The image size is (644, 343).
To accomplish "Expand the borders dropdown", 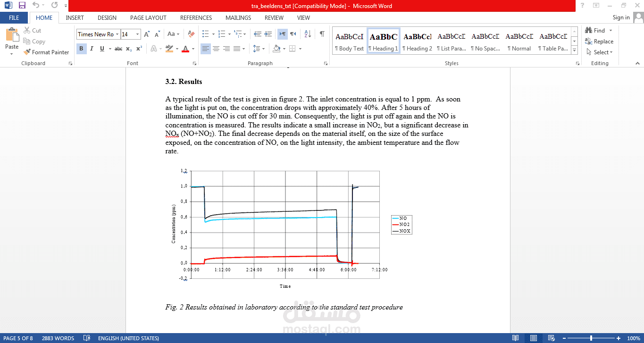I will tap(300, 49).
